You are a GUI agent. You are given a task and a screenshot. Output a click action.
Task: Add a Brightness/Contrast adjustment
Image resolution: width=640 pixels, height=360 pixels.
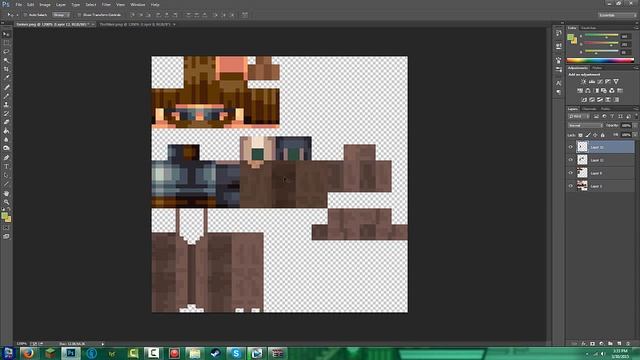[583, 82]
